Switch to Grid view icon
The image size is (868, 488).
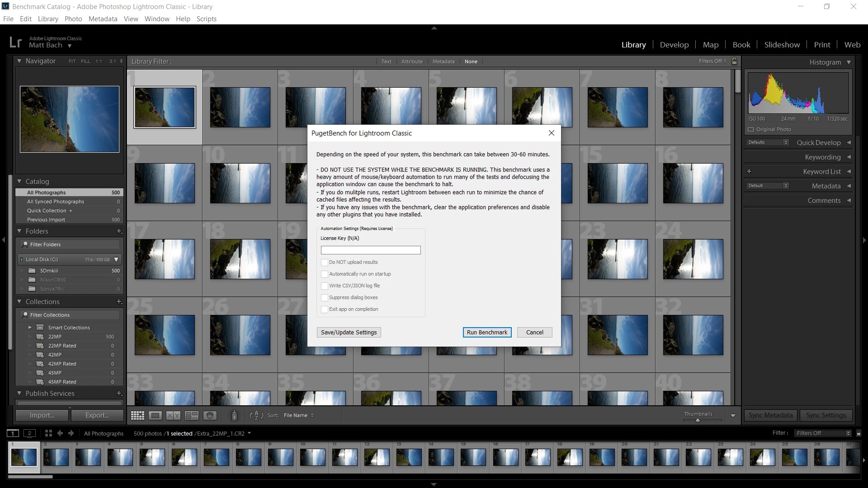[x=137, y=415]
